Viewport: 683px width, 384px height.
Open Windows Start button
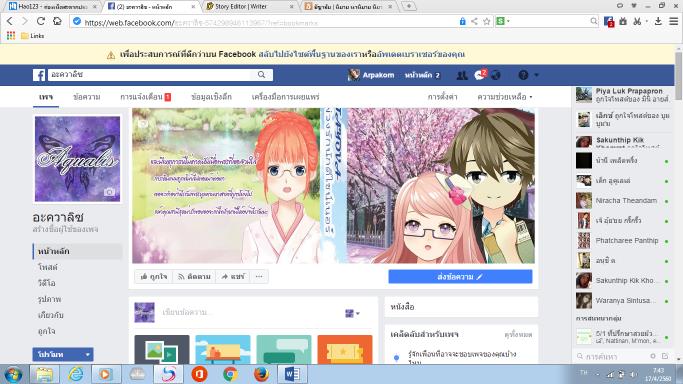point(14,374)
